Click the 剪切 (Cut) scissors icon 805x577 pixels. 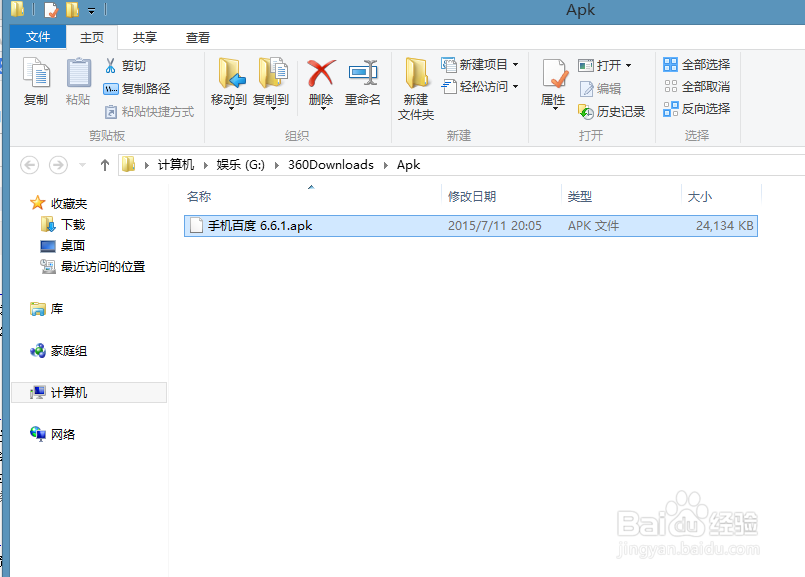(110, 64)
